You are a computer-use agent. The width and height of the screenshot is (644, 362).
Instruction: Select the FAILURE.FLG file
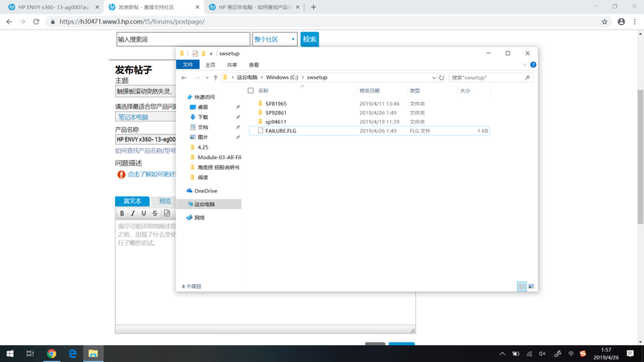click(280, 130)
